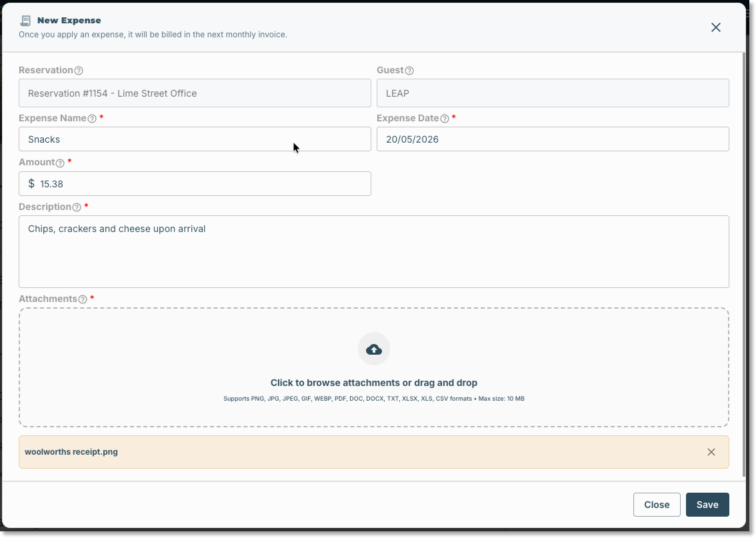Click the Amount help question-mark icon
The height and width of the screenshot is (538, 756).
(x=60, y=163)
